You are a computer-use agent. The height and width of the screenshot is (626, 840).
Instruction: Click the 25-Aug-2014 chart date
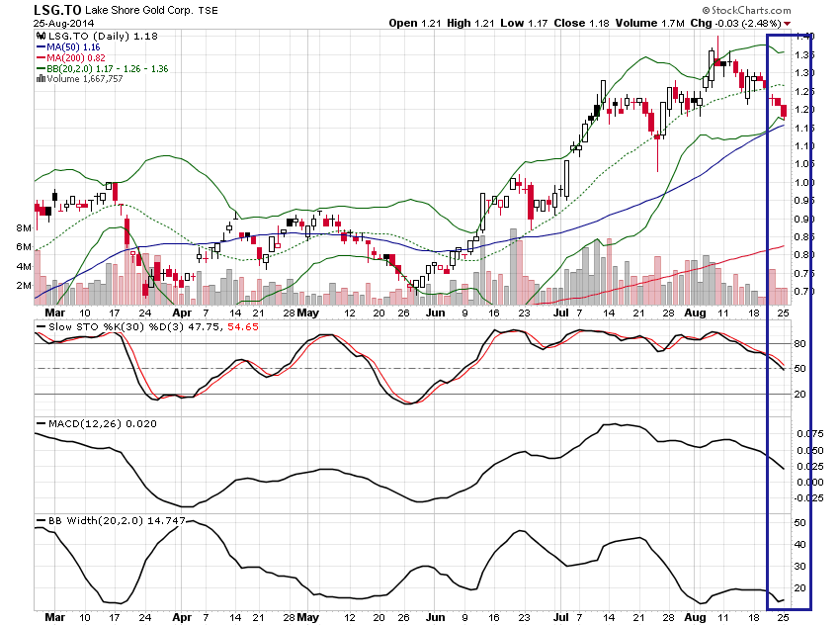coord(63,23)
